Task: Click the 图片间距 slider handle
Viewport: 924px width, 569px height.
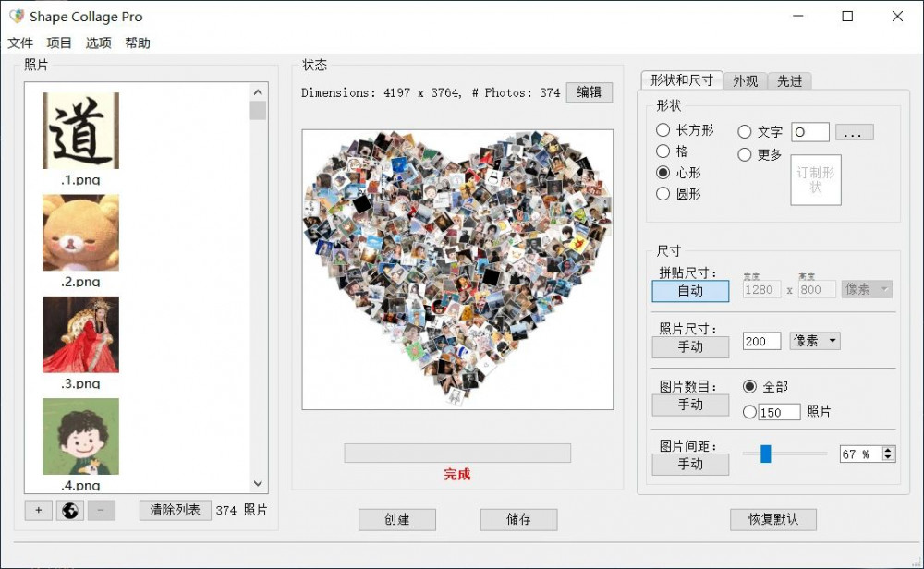Action: pos(765,454)
